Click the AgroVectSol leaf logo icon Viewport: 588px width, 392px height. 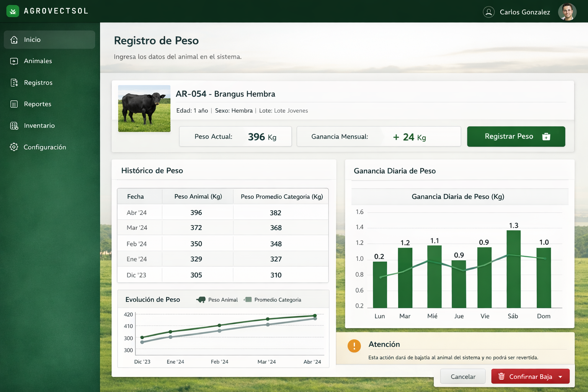pyautogui.click(x=13, y=11)
